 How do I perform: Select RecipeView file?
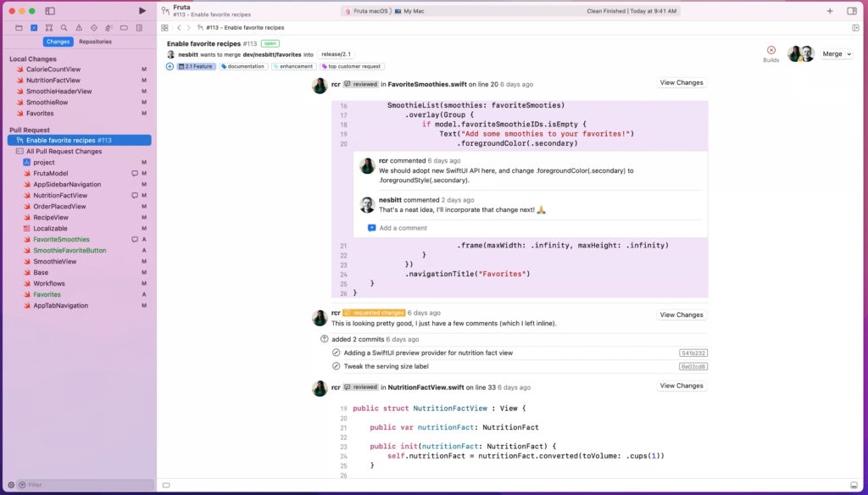click(79, 218)
